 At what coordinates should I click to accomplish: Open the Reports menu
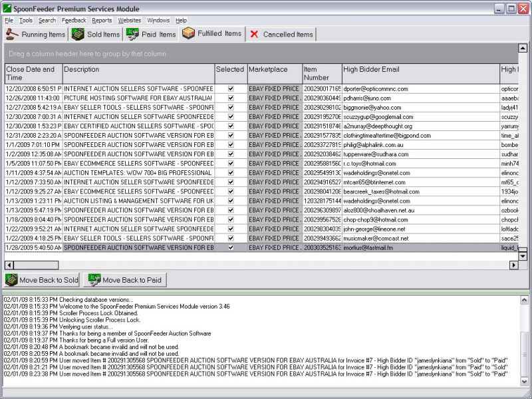[x=102, y=21]
